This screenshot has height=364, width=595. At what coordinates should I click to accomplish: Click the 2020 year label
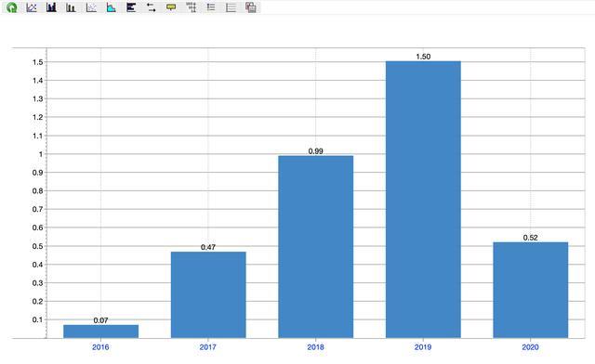click(531, 347)
